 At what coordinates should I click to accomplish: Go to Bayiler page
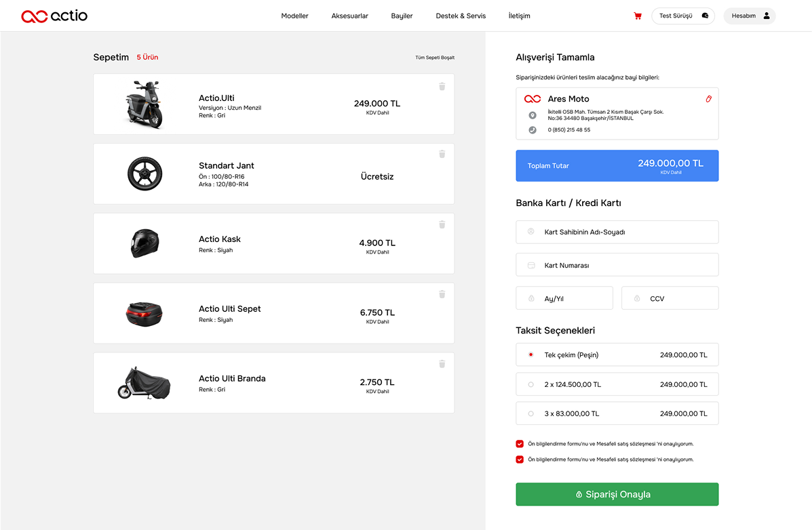point(402,16)
